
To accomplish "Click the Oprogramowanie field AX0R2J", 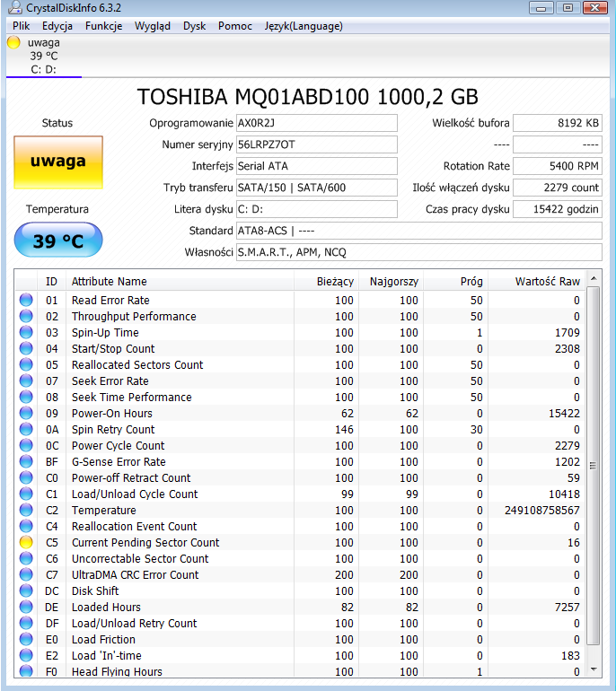I will point(317,123).
